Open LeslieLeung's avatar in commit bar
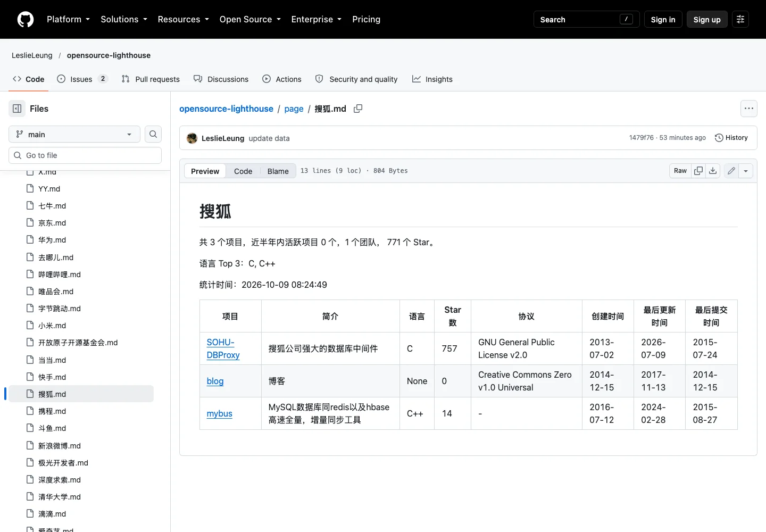Screen dimensions: 766x532 click(192, 138)
